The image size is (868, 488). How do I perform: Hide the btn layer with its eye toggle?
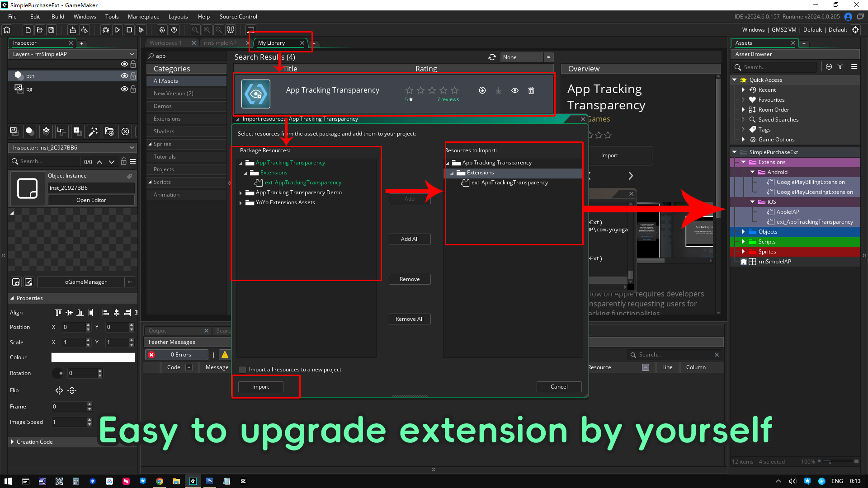124,75
